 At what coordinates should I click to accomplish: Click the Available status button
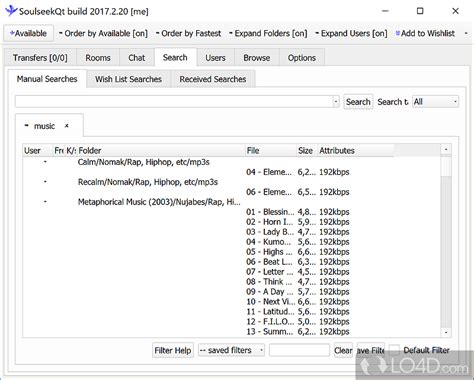tap(28, 33)
